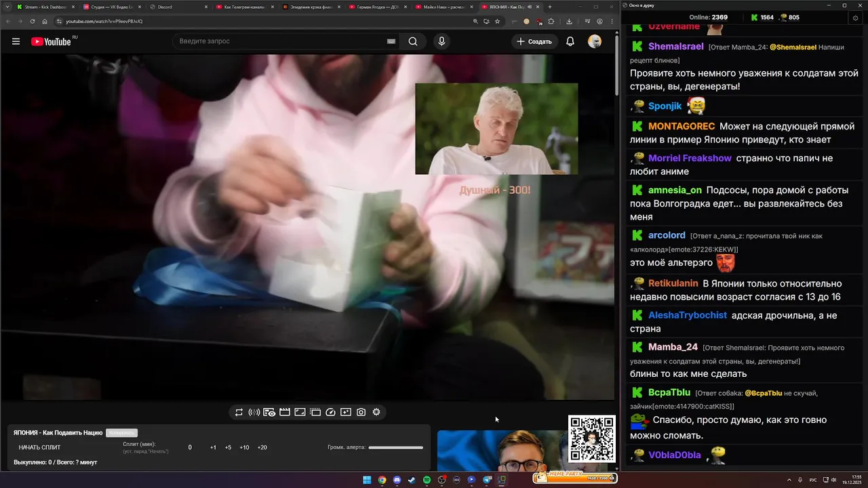
Task: Click НАЧАТЬ СПЛИТ button
Action: click(x=39, y=447)
